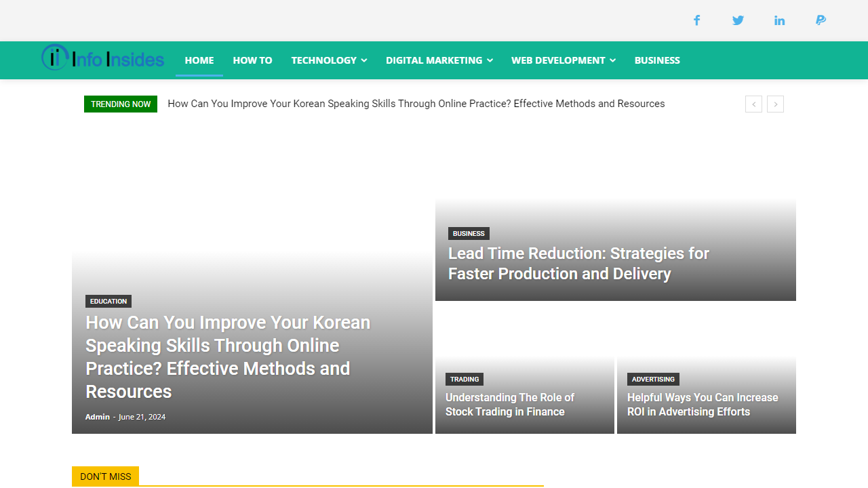Open the trending Korean speaking skills headline
This screenshot has height=488, width=868.
click(416, 104)
